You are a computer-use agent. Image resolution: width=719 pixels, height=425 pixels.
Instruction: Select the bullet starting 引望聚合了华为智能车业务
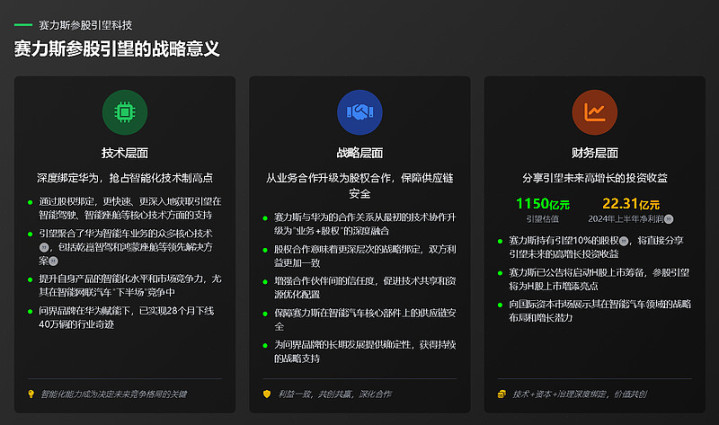click(x=126, y=247)
